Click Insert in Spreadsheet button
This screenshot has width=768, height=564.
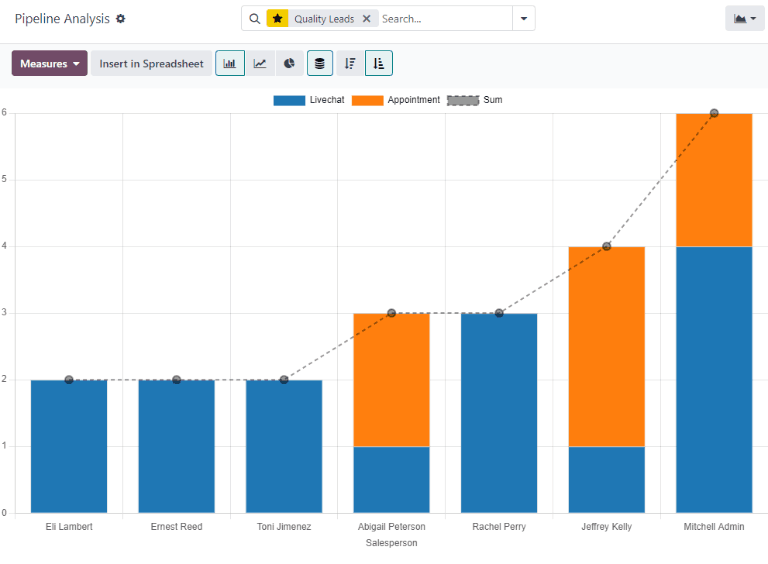pos(151,64)
